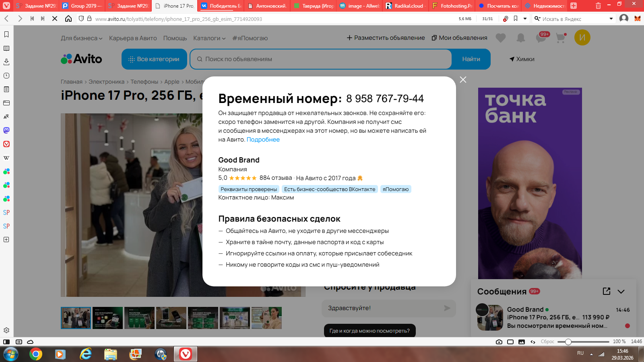Open Vivaldi settings gear in side panel
The width and height of the screenshot is (644, 362).
(x=6, y=330)
